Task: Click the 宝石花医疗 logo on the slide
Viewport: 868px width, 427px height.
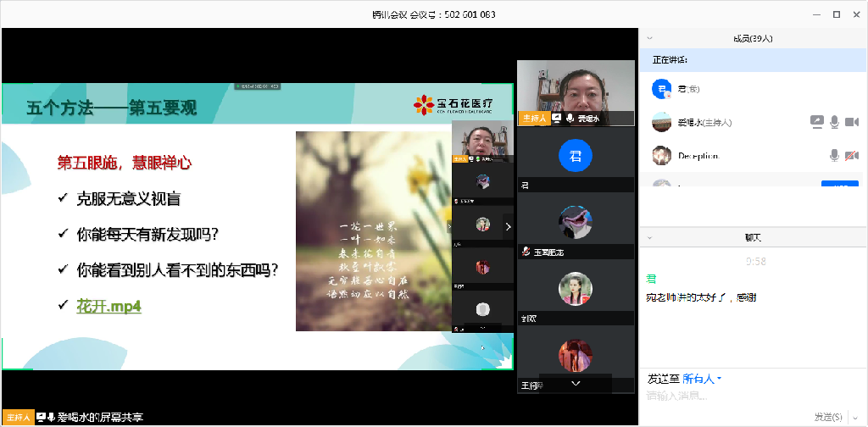Action: tap(454, 104)
